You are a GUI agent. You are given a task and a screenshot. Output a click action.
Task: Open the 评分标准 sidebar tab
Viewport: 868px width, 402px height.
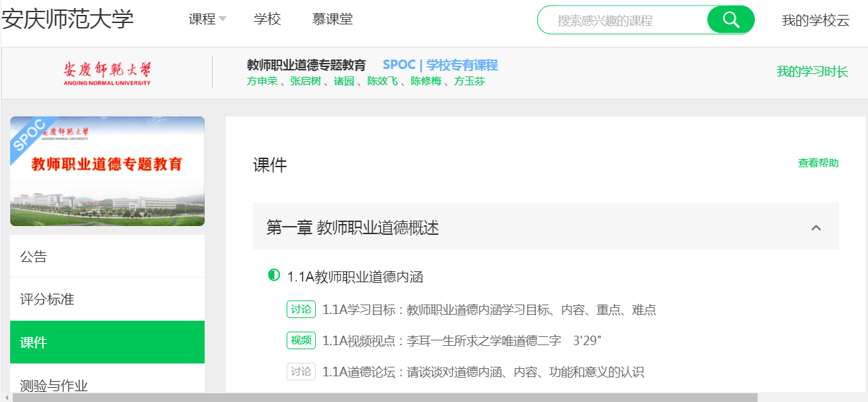point(107,299)
